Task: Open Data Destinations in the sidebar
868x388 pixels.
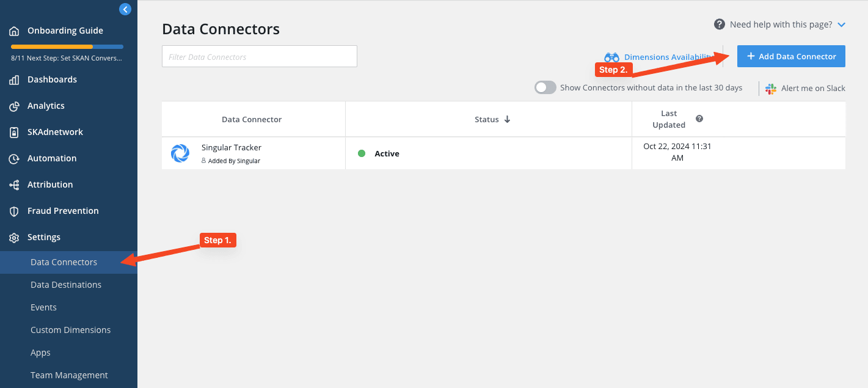Action: coord(66,285)
